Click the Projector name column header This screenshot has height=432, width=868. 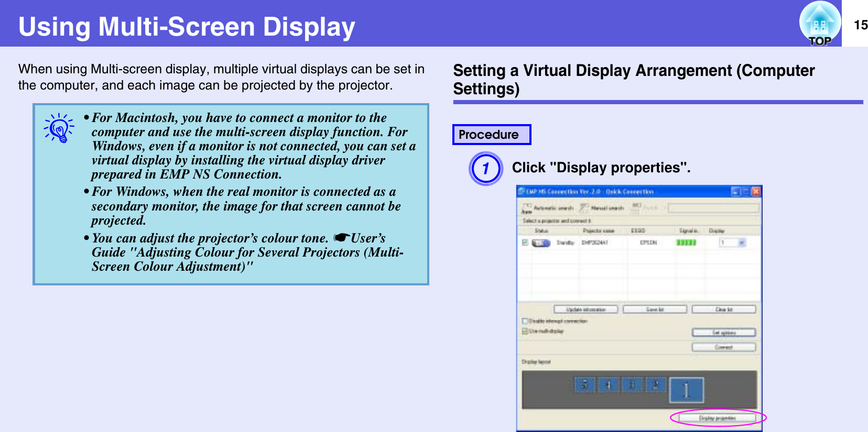click(x=599, y=231)
